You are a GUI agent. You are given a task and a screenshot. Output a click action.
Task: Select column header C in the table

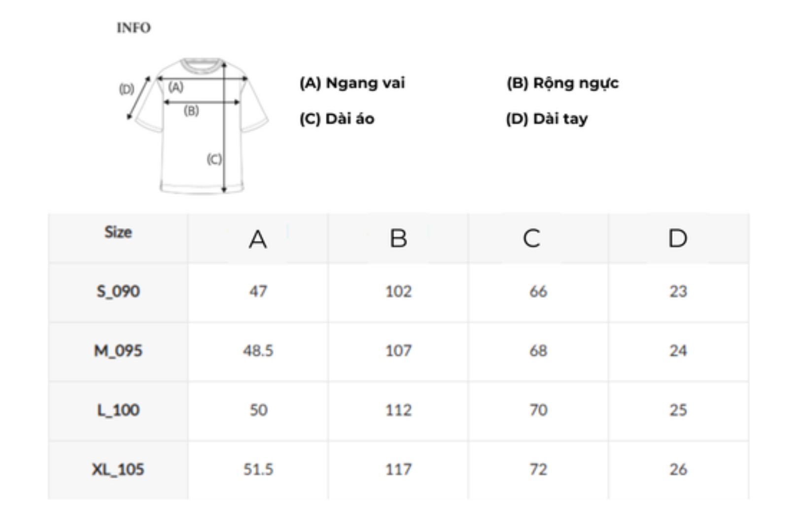[532, 238]
